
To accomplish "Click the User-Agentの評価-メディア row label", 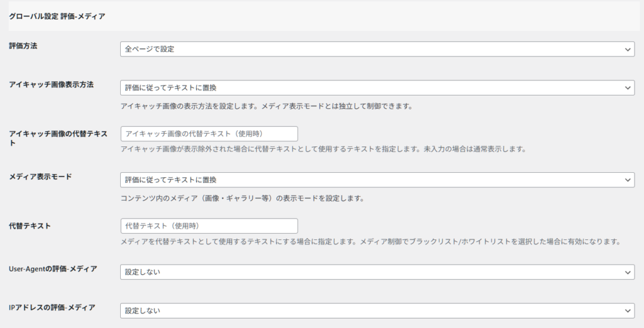I will coord(53,269).
